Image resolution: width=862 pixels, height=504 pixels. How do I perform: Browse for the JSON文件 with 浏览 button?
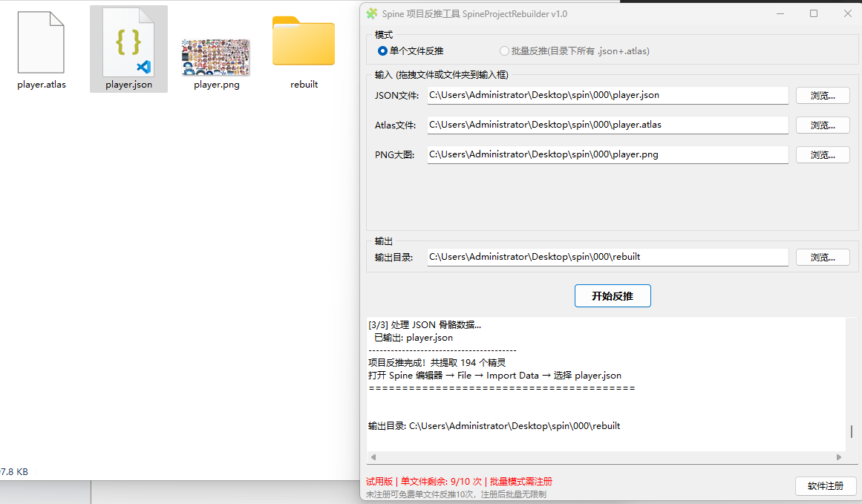(823, 96)
